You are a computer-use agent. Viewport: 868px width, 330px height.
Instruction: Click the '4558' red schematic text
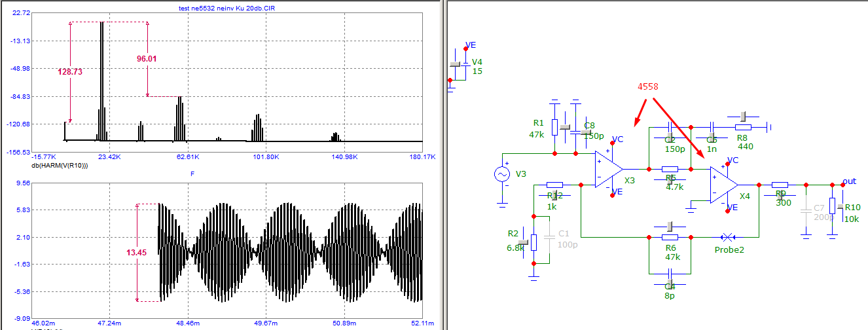point(648,86)
